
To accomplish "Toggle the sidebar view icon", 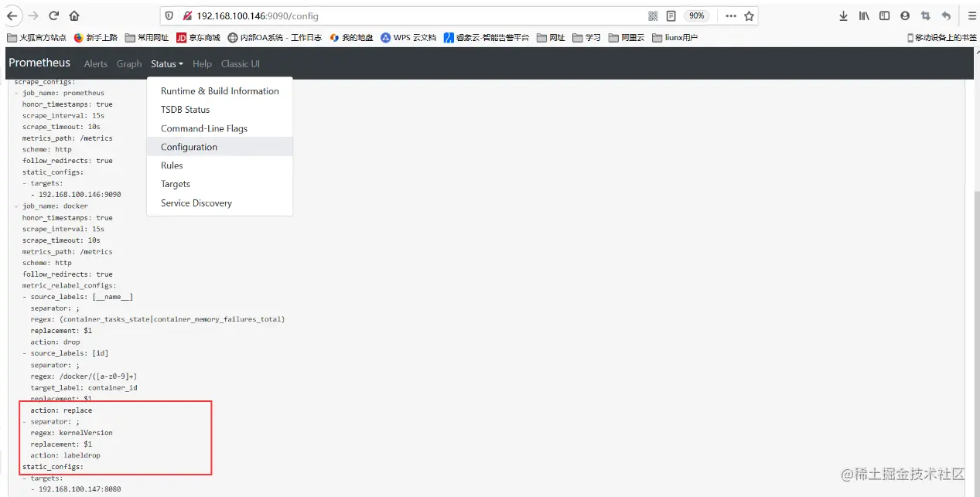I will (884, 15).
